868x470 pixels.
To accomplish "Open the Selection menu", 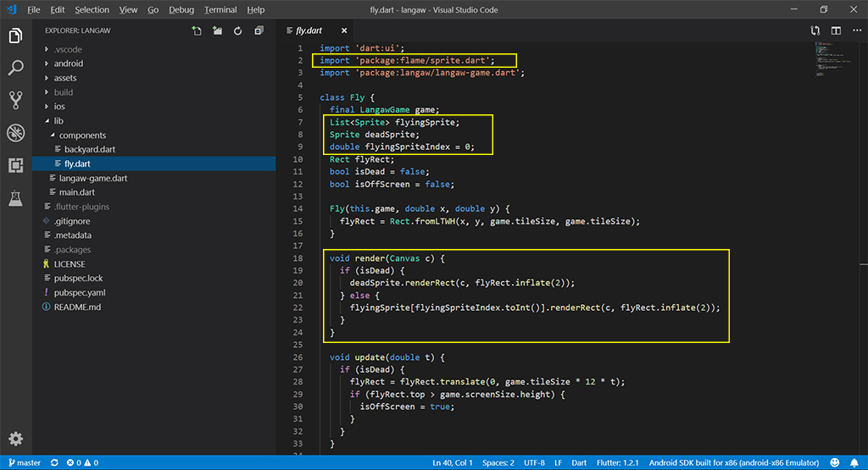I will pyautogui.click(x=92, y=10).
